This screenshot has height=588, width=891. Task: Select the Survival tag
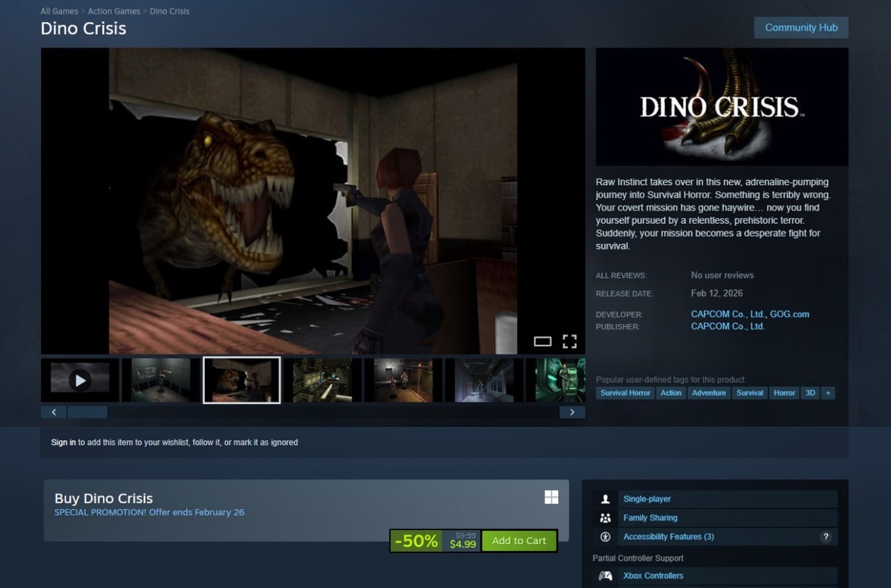750,393
